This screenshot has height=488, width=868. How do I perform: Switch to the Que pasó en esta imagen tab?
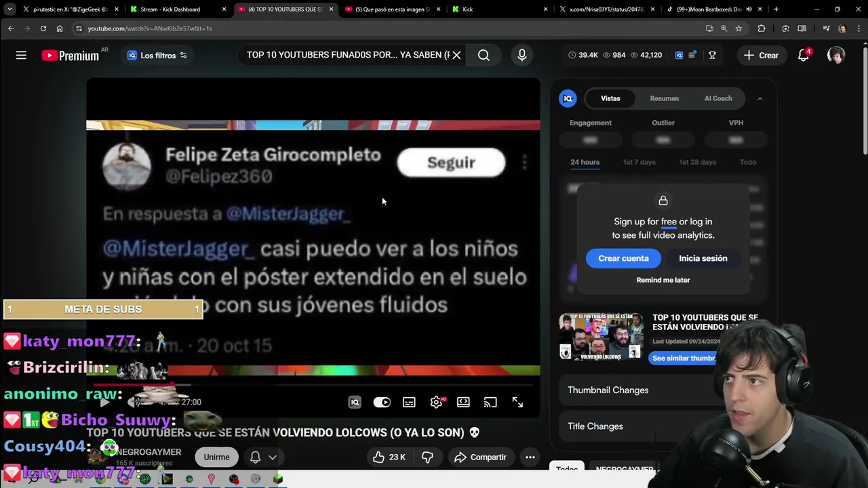pos(392,9)
